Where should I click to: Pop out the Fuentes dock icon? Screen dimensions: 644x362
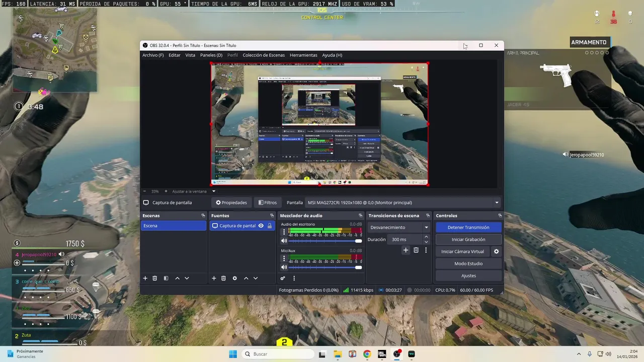click(272, 216)
